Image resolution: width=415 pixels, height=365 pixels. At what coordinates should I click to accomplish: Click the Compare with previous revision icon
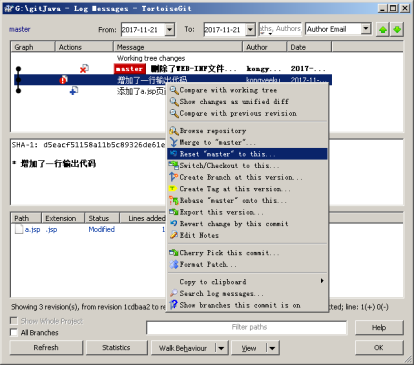click(174, 113)
